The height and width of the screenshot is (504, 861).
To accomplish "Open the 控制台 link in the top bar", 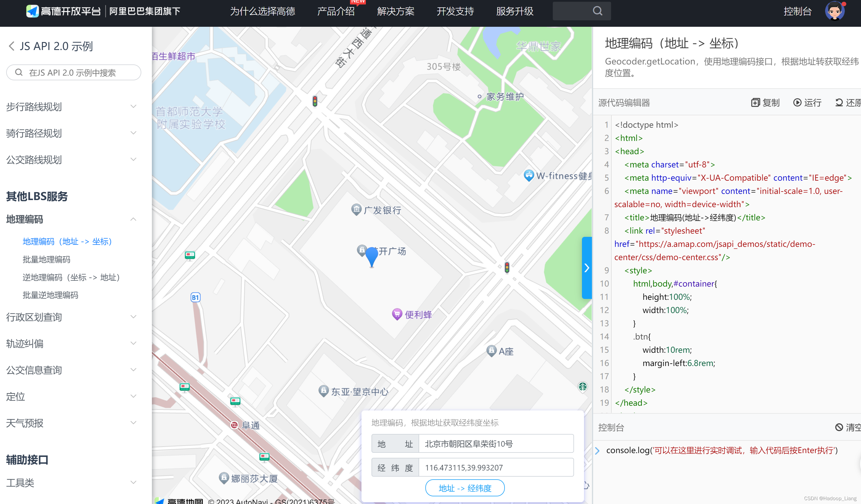I will 797,11.
